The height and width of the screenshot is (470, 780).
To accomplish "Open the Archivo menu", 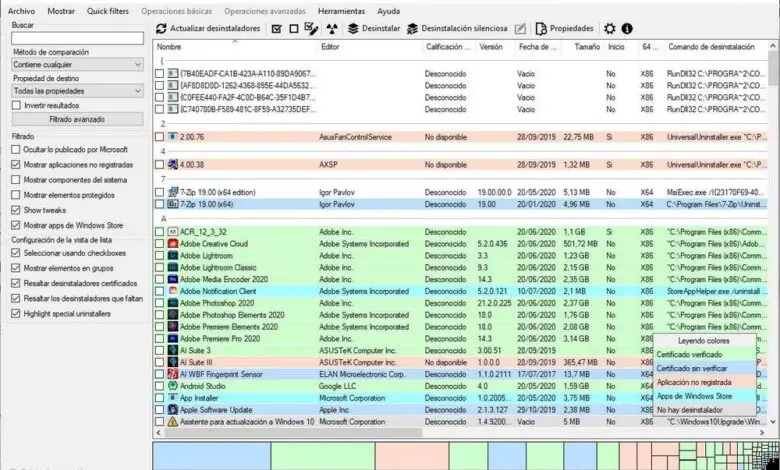I will click(x=21, y=11).
